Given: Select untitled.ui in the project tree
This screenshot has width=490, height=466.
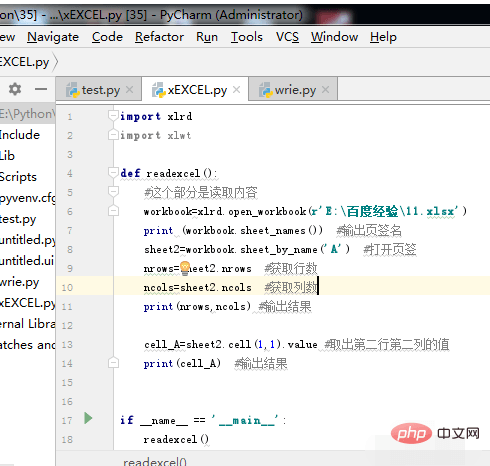Looking at the screenshot, I should pos(27,261).
